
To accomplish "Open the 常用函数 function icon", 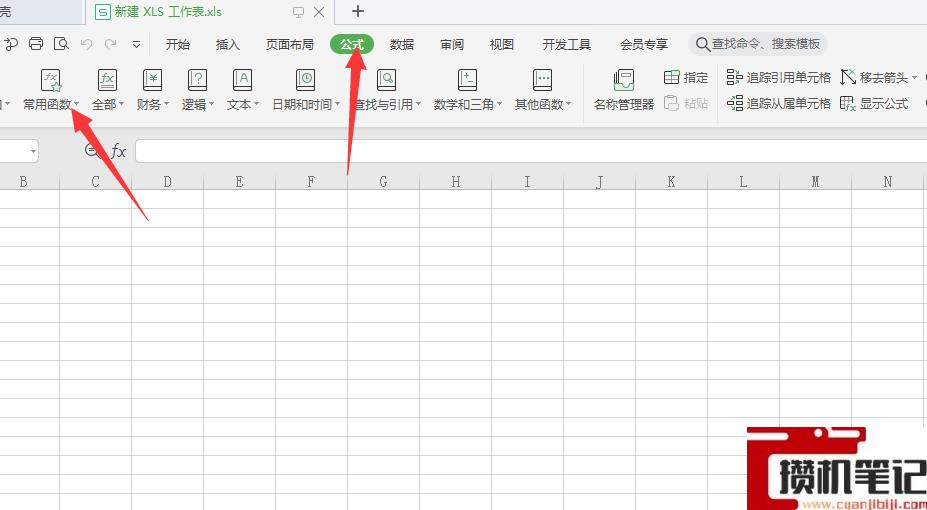I will 51,80.
